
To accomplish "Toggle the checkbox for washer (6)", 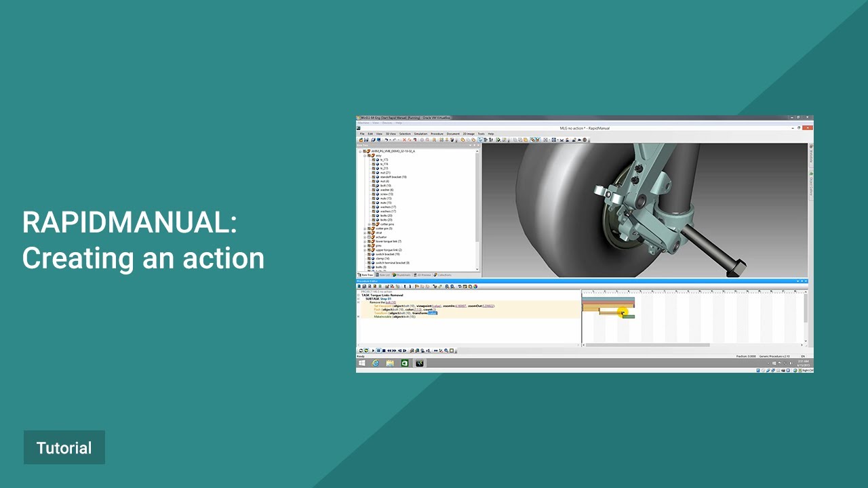I will 374,190.
